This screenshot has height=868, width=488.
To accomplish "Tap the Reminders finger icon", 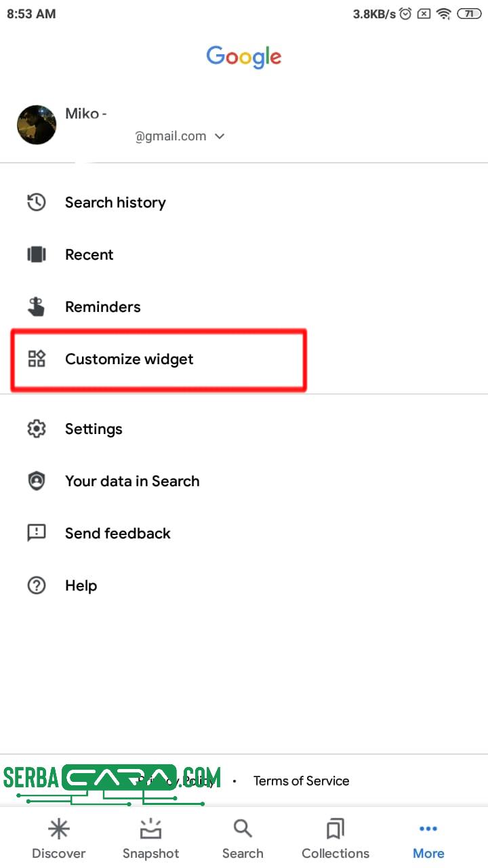I will click(x=36, y=307).
